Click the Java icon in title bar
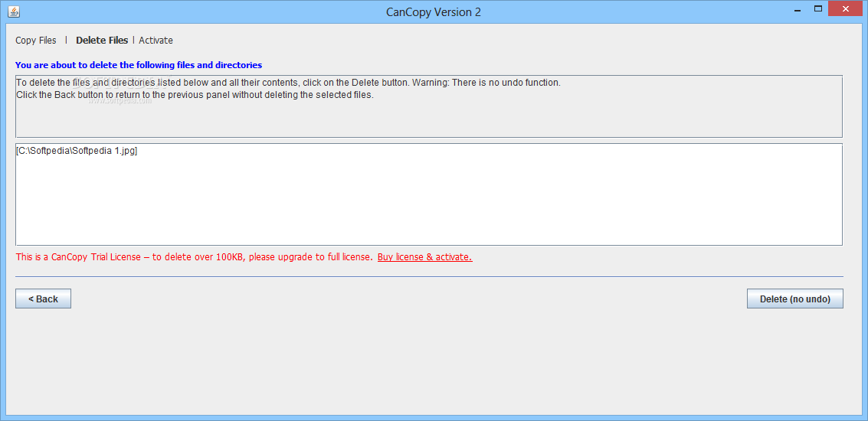This screenshot has width=868, height=421. click(x=13, y=11)
